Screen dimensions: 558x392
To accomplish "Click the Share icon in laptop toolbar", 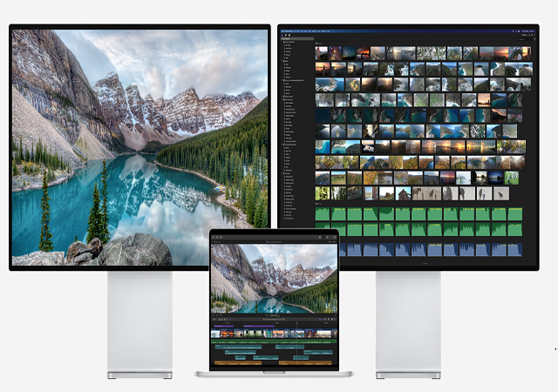I will pyautogui.click(x=335, y=237).
